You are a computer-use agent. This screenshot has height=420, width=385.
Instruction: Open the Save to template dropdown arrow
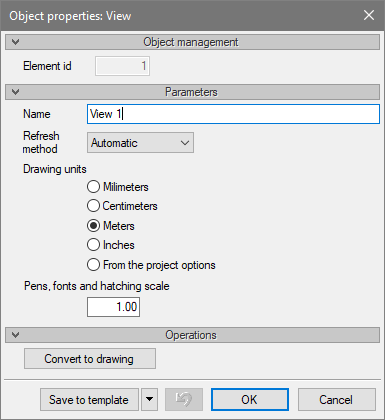[x=149, y=399]
